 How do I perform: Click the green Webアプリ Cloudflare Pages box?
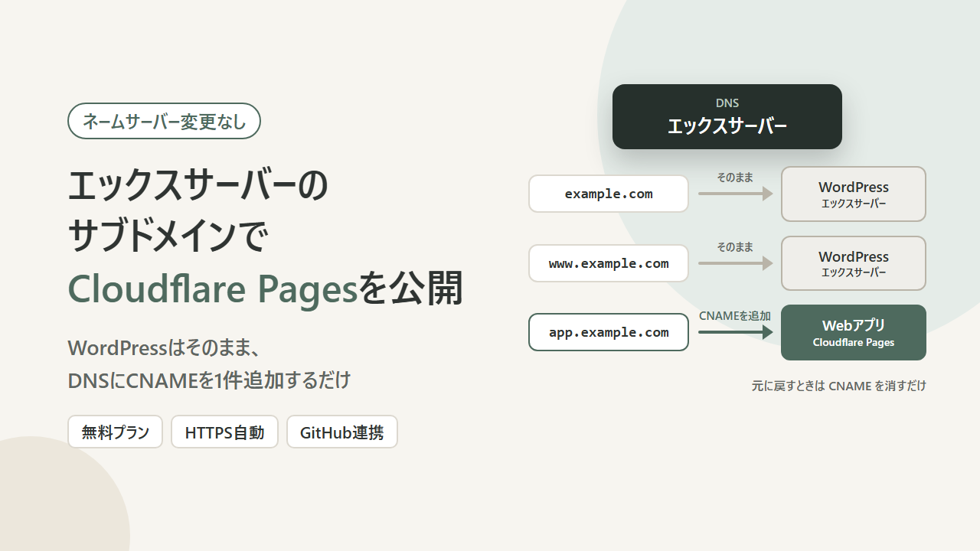(854, 332)
